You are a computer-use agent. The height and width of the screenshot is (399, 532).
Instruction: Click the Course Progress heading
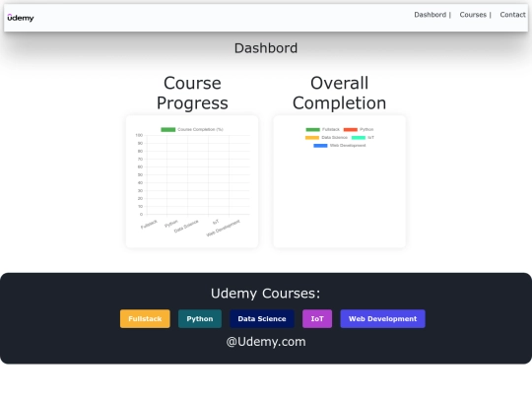[x=192, y=93]
